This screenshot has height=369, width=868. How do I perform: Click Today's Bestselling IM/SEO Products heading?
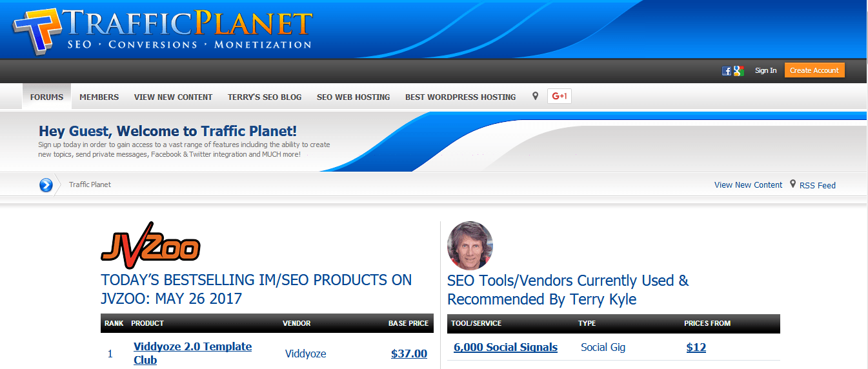tap(256, 289)
